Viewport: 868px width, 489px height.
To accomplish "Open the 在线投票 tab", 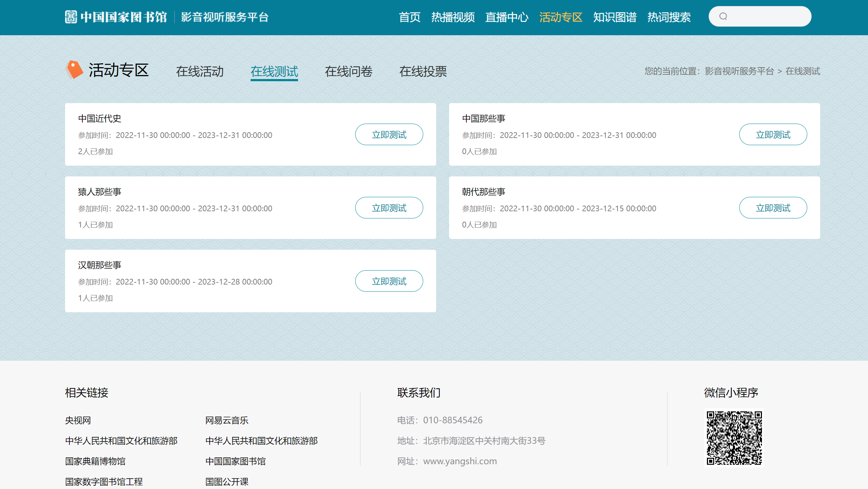I will (423, 71).
